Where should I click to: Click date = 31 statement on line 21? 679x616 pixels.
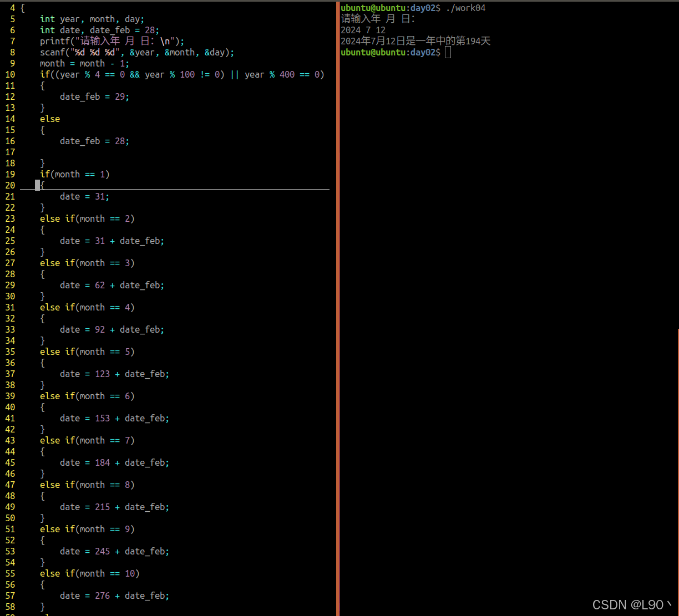tap(85, 196)
